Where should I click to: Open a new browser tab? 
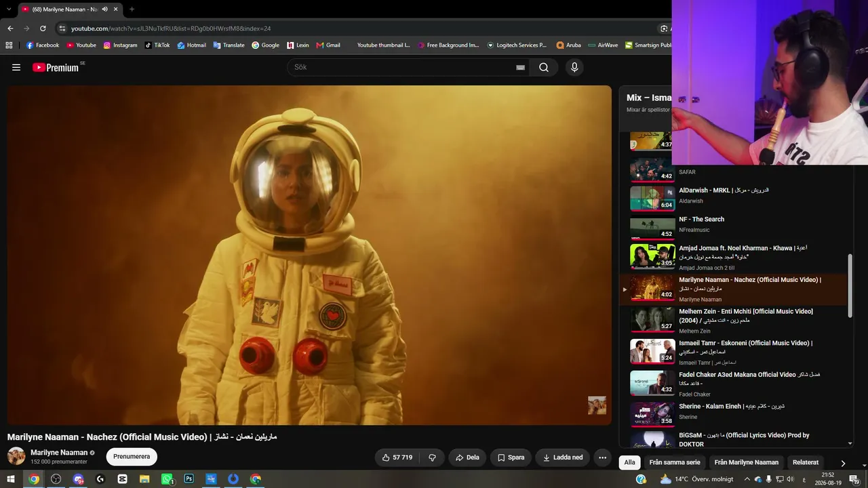click(x=132, y=9)
